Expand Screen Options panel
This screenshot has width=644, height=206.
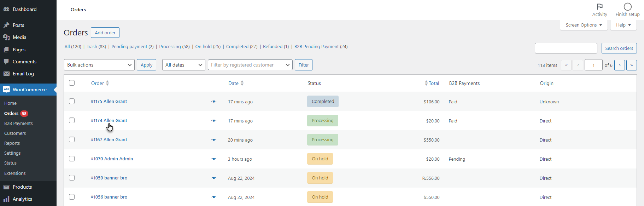584,25
